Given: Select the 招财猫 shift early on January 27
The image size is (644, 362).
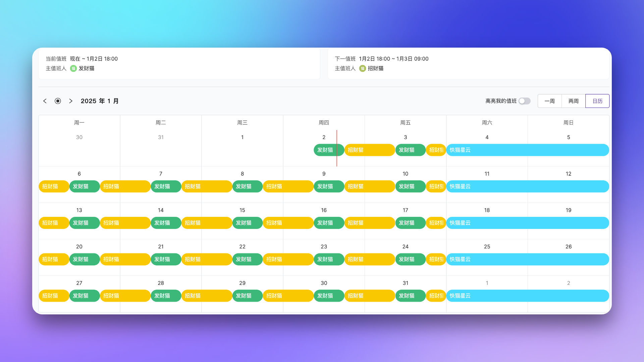Looking at the screenshot, I should pos(54,296).
